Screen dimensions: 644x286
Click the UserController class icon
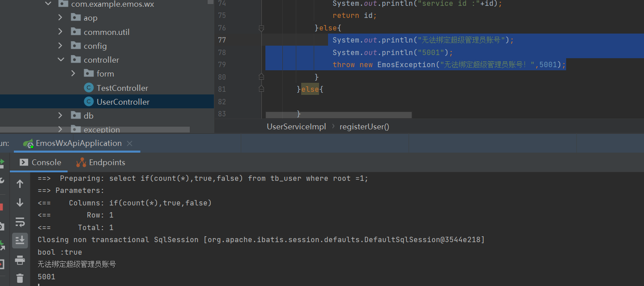point(89,102)
